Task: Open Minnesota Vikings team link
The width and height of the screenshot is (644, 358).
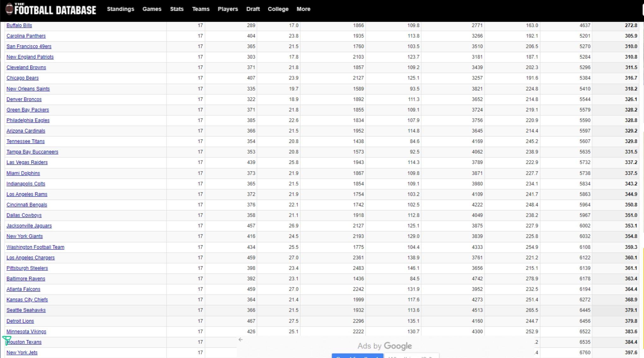Action: tap(26, 332)
